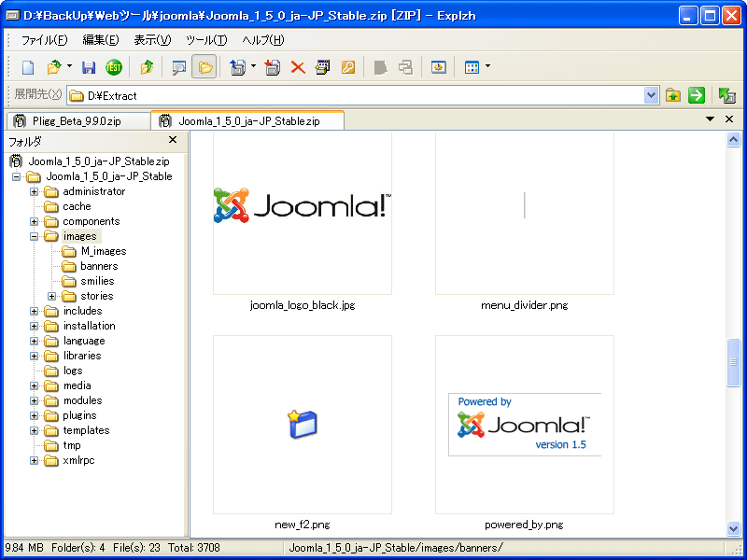Screen dimensions: 747x560
Task: Open the ツール(T) menu
Action: coord(206,40)
